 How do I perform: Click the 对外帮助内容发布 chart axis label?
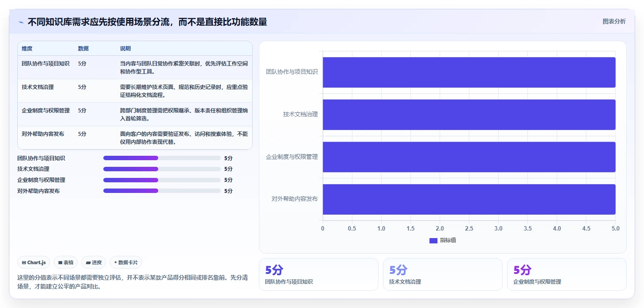(x=295, y=199)
